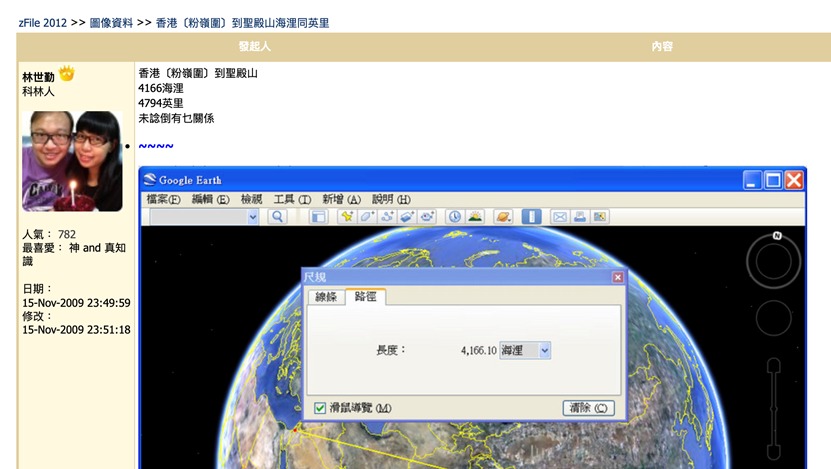This screenshot has height=469, width=831.
Task: Switch to the 路徑 tab
Action: [365, 296]
